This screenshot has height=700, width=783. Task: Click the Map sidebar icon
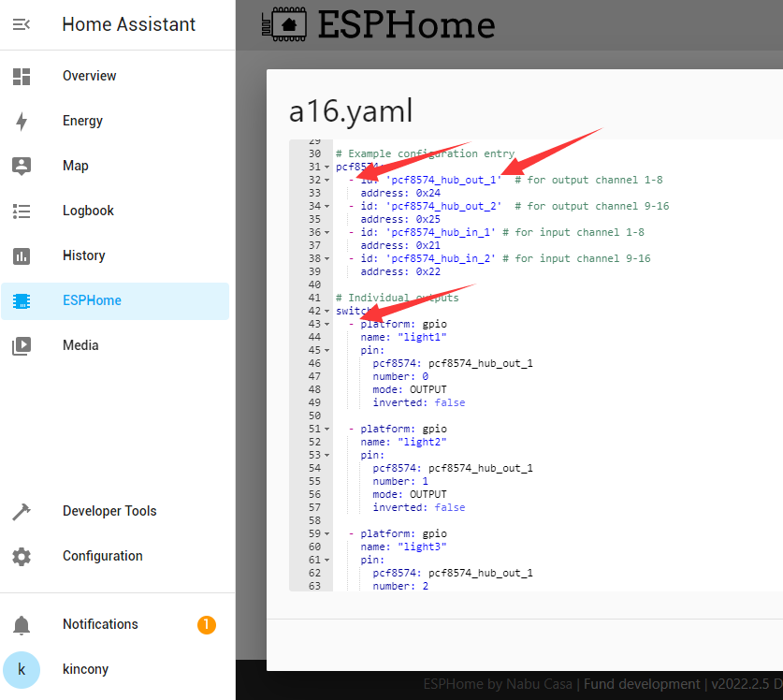(22, 166)
